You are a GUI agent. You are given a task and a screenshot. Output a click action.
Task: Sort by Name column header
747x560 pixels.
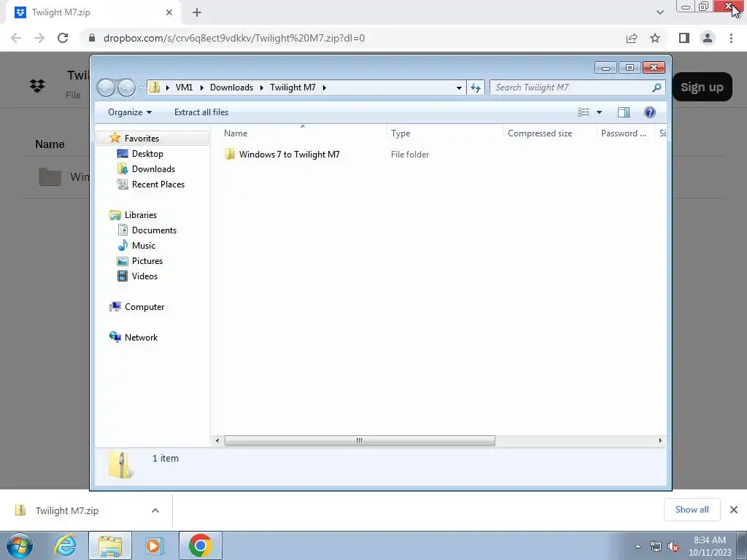[236, 133]
